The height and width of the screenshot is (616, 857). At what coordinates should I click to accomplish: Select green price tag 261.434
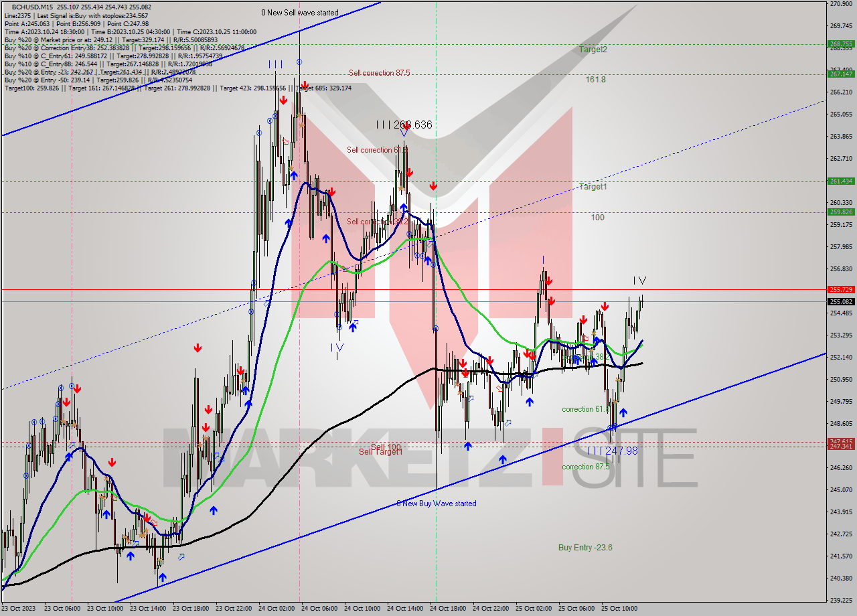[x=841, y=181]
